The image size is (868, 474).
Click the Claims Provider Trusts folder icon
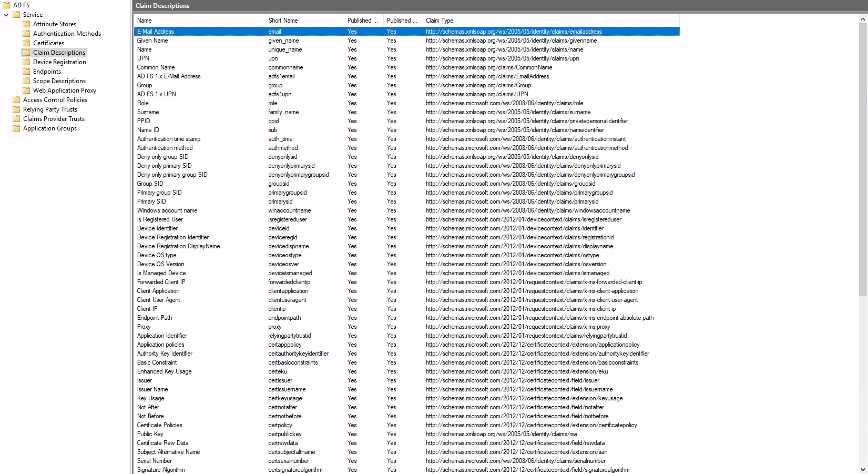16,119
